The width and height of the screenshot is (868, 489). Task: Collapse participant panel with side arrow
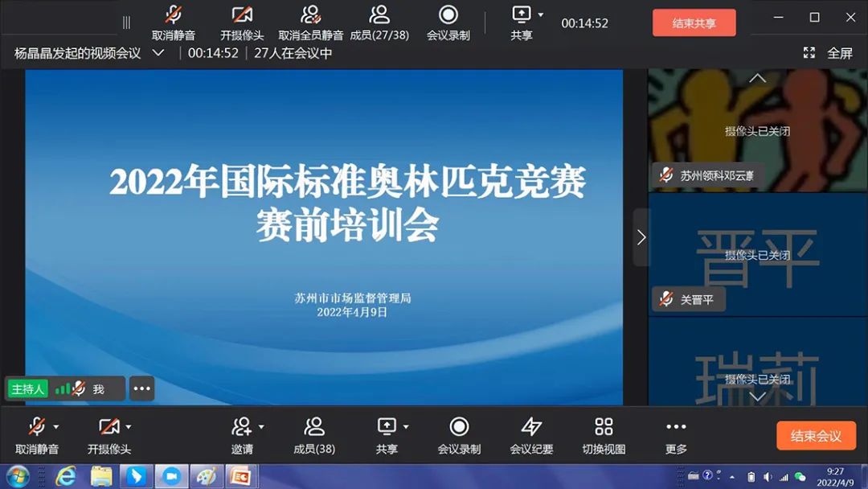pos(641,237)
